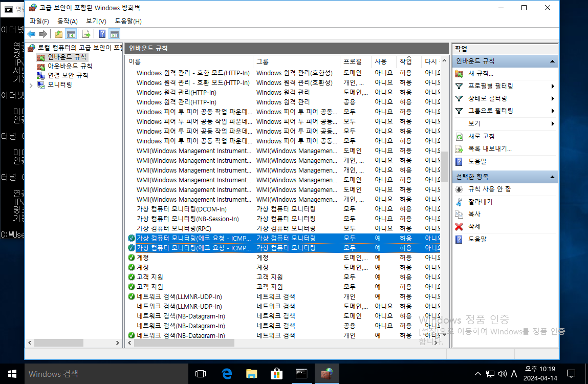The width and height of the screenshot is (588, 384).
Task: Click the tree pane horizontal scrollbar thumb
Action: point(59,343)
